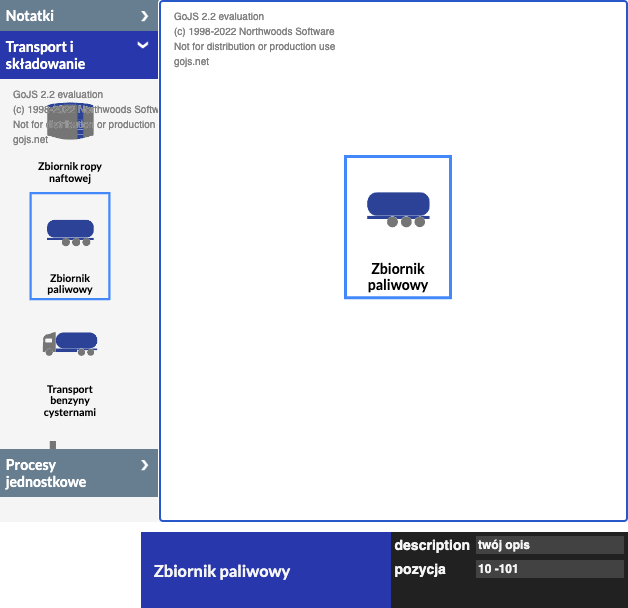Click the pozycja field showing '10 -101'

pyautogui.click(x=549, y=569)
